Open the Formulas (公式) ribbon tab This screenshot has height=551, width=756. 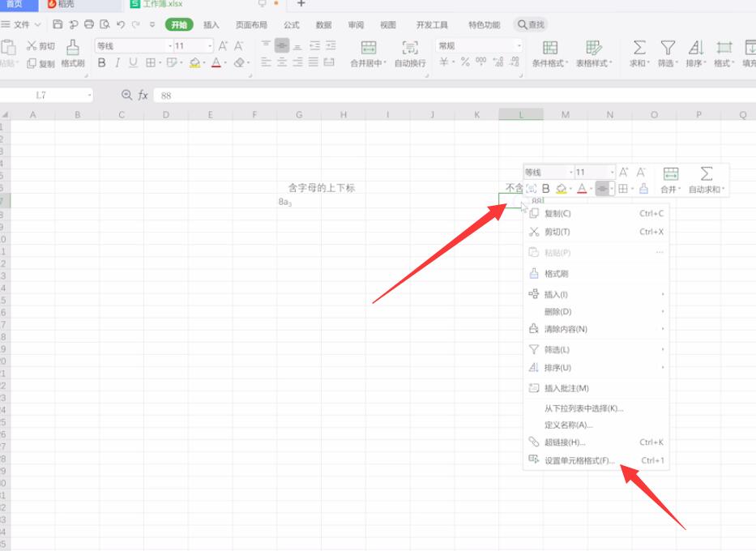tap(291, 24)
